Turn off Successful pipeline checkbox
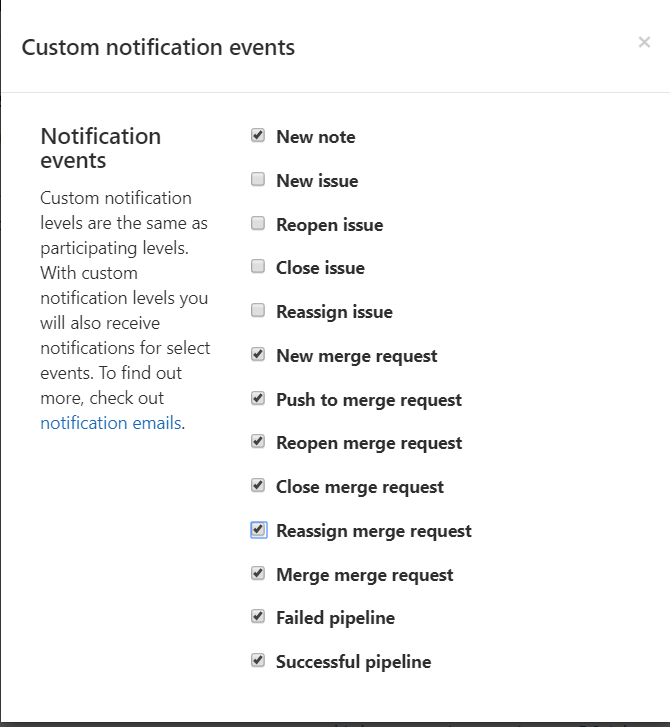Image resolution: width=670 pixels, height=727 pixels. point(258,661)
